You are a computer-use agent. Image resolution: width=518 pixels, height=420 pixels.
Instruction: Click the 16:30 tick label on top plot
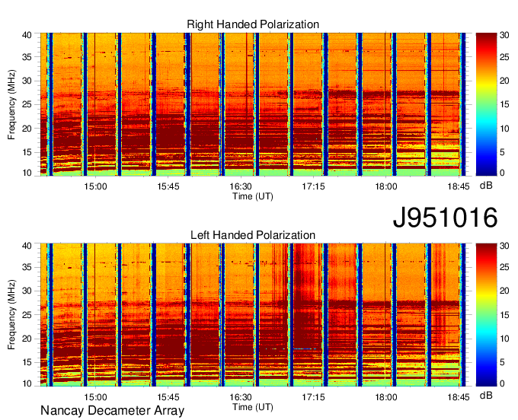(x=241, y=186)
